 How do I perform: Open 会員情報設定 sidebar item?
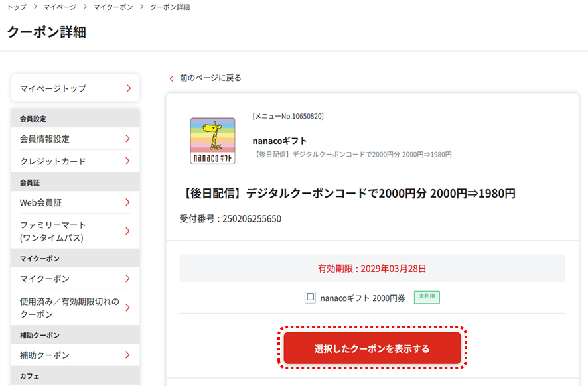coord(76,139)
